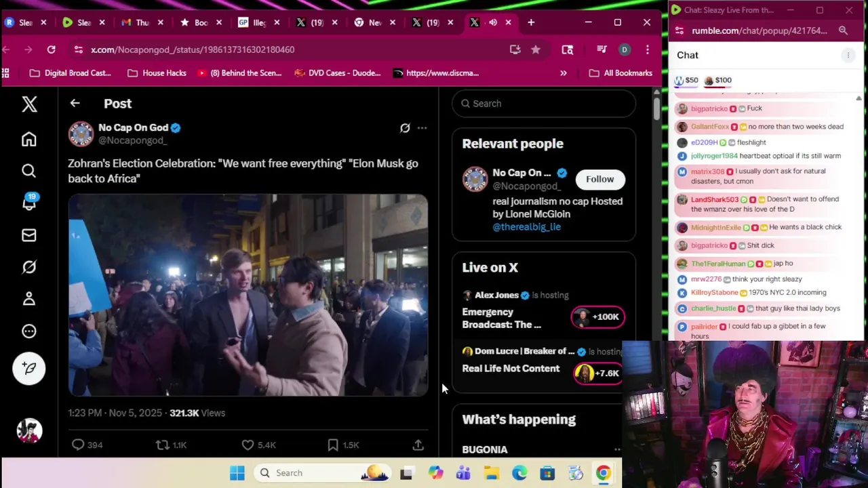Open Notifications bell with 19 badge
868x488 pixels.
(29, 203)
